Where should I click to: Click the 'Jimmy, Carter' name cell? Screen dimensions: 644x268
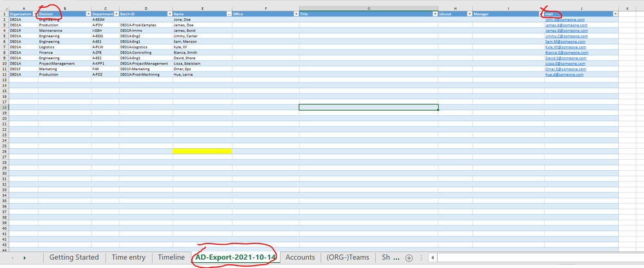(x=202, y=36)
